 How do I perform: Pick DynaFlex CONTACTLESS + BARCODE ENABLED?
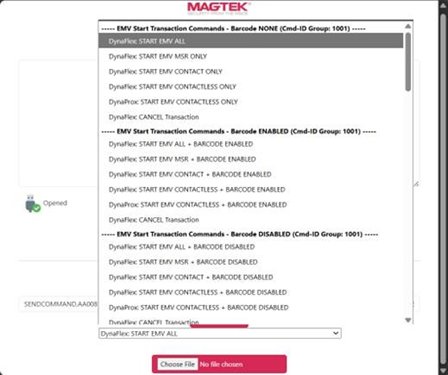click(251, 189)
